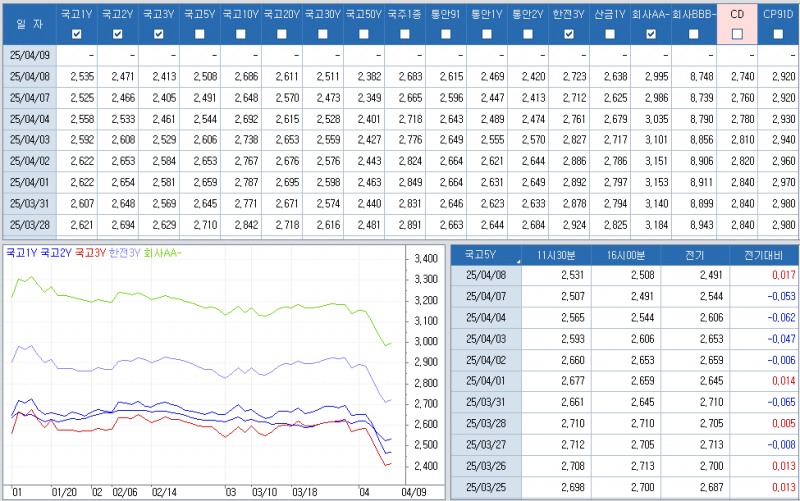Click the 전기대비 column header
The height and width of the screenshot is (501, 800).
(764, 254)
